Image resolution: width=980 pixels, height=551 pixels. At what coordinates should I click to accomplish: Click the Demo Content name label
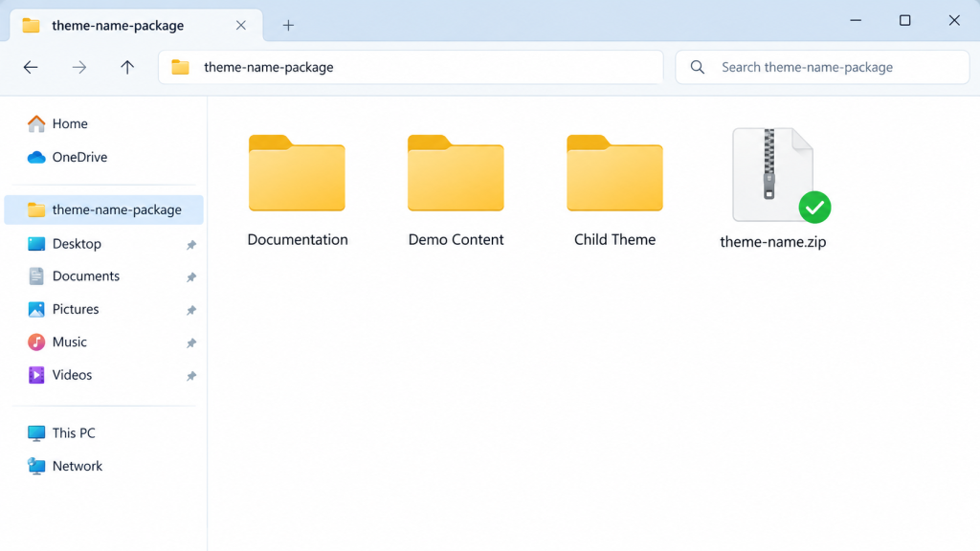pos(456,240)
